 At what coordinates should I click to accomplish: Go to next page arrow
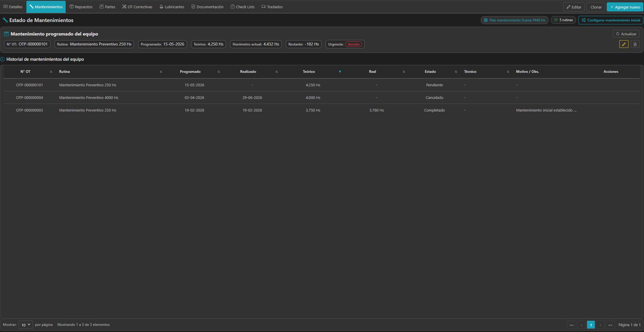600,325
